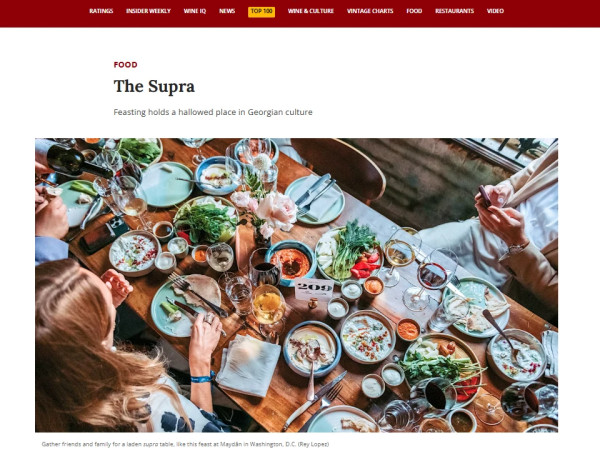Click the photo caption crediting Rey Lopez
Viewport: 600px width, 450px height.
pos(185,444)
